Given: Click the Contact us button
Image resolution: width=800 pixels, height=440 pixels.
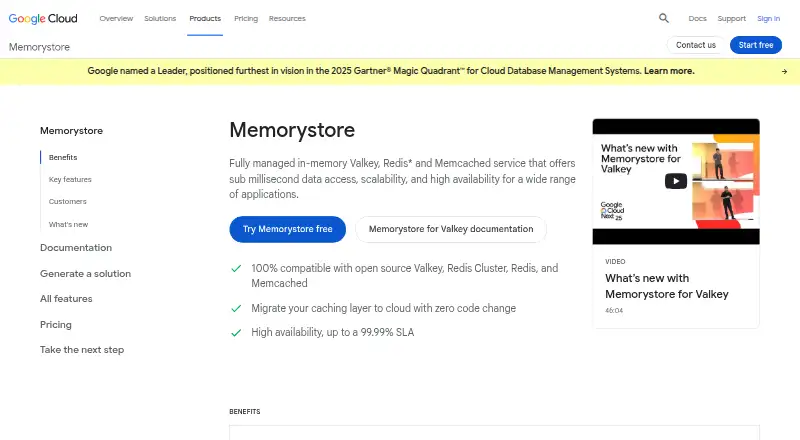Looking at the screenshot, I should click(x=696, y=45).
